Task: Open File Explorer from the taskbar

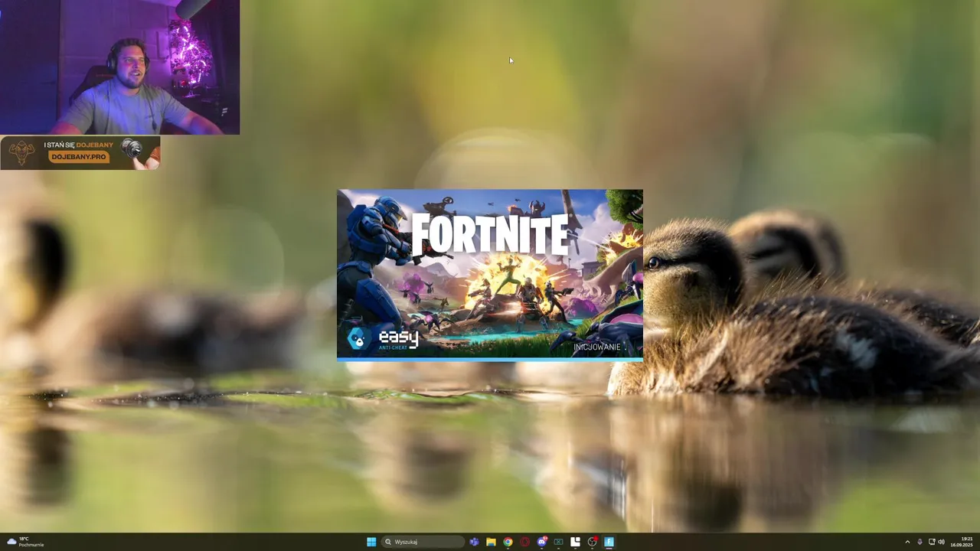Action: (x=491, y=542)
